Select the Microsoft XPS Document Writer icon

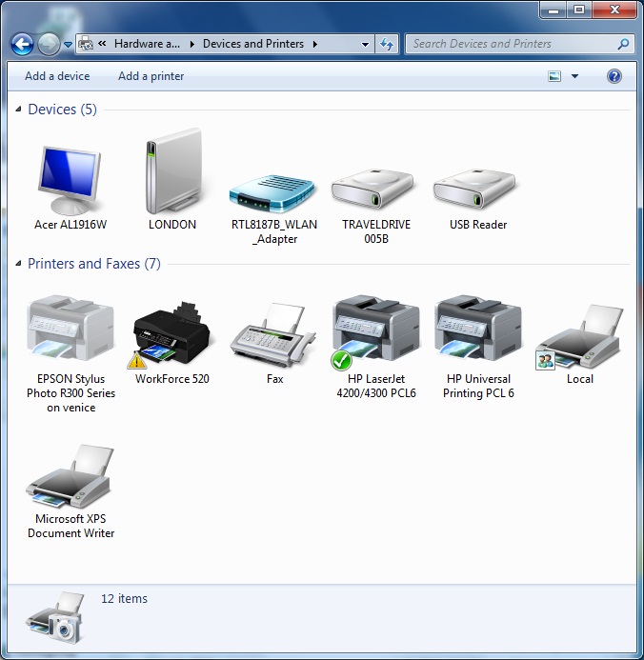(70, 476)
